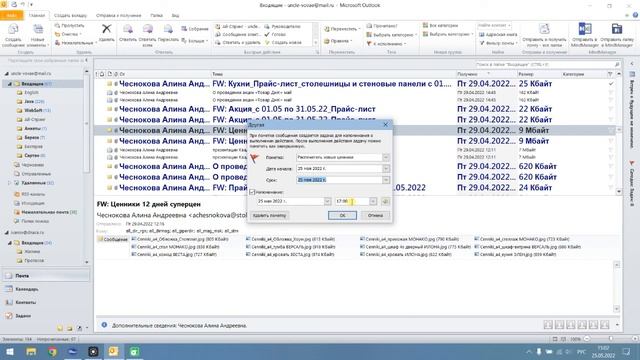Screen dimensions: 640x360
Task: Click the Done (Готово) checkmark quick action
Action: click(x=275, y=34)
